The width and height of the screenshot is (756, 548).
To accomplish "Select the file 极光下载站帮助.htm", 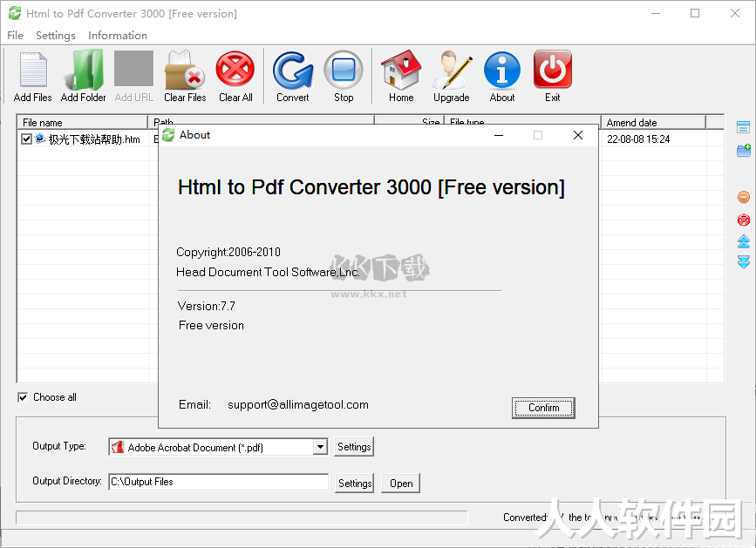I will [x=94, y=139].
